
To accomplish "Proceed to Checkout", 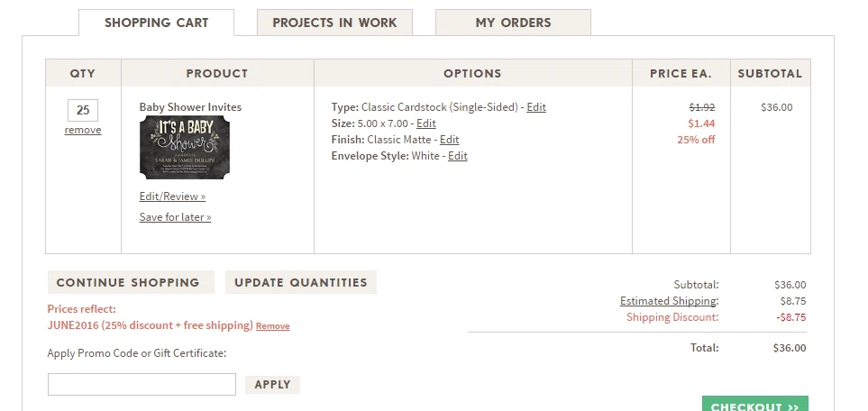I will click(x=755, y=405).
